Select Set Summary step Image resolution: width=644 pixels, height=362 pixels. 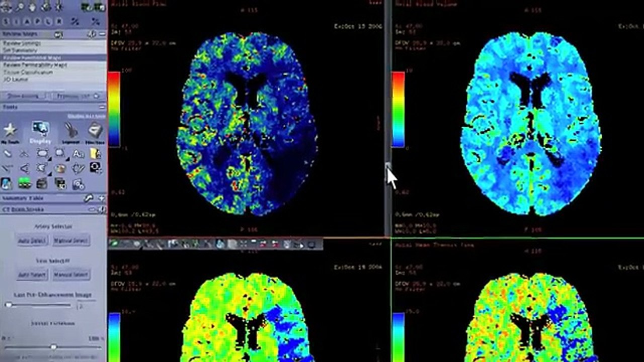pos(53,50)
